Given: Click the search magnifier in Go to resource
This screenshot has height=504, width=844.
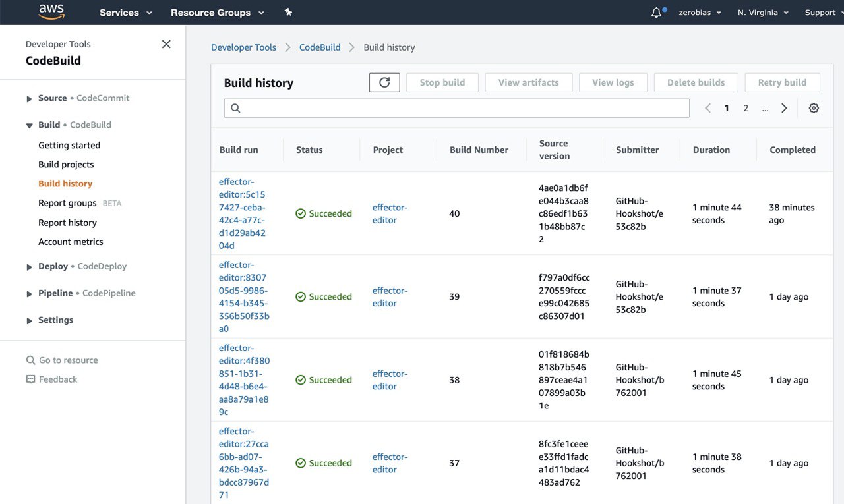Looking at the screenshot, I should pos(30,360).
